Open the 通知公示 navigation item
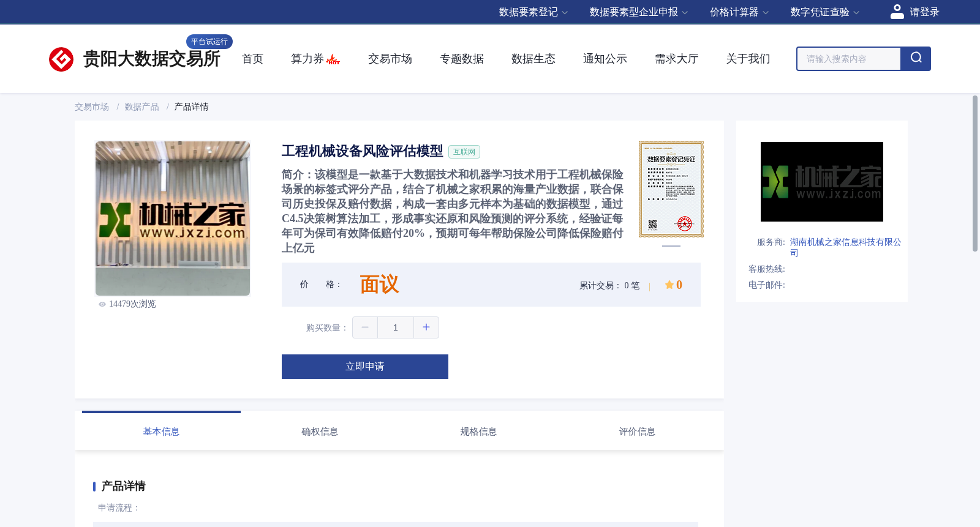 coord(605,59)
